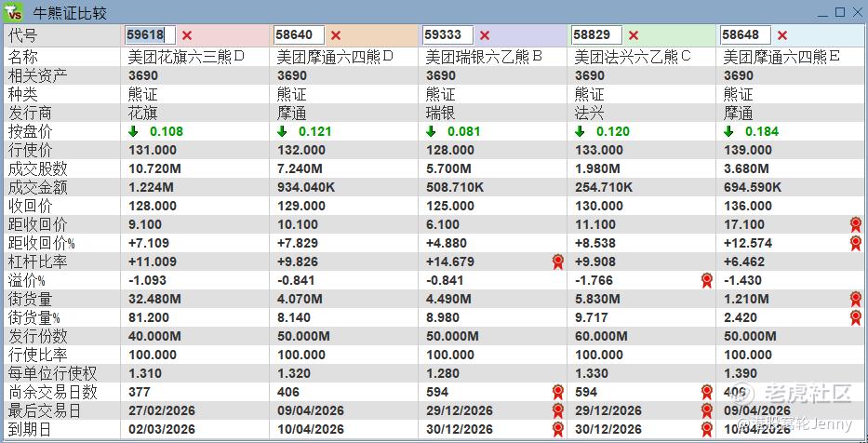The image size is (868, 443).
Task: Click the issue size 60.000M
Action: click(x=601, y=336)
